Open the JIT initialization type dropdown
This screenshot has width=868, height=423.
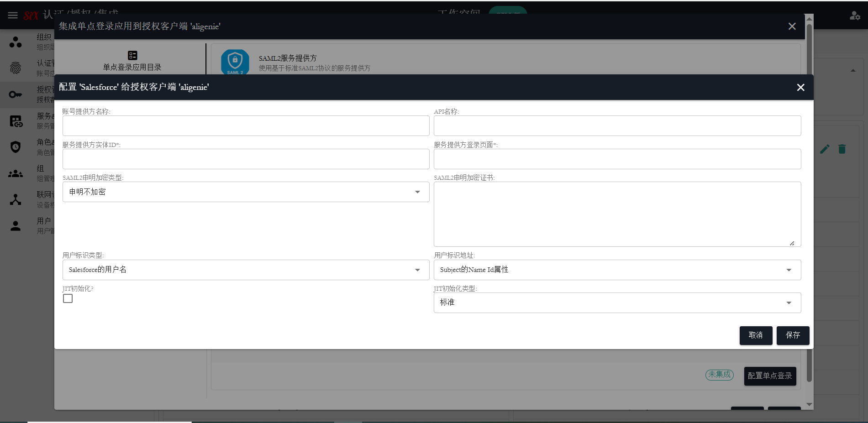click(617, 303)
